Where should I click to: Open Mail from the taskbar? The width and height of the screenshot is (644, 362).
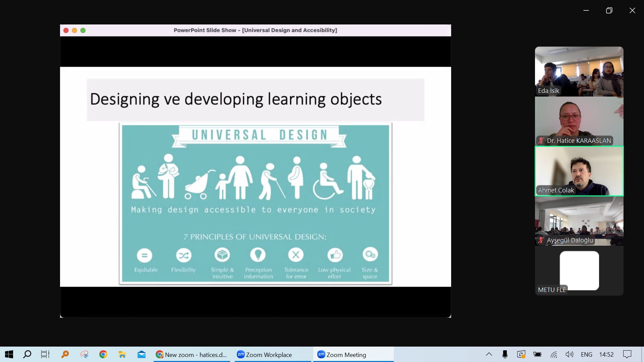point(142,354)
